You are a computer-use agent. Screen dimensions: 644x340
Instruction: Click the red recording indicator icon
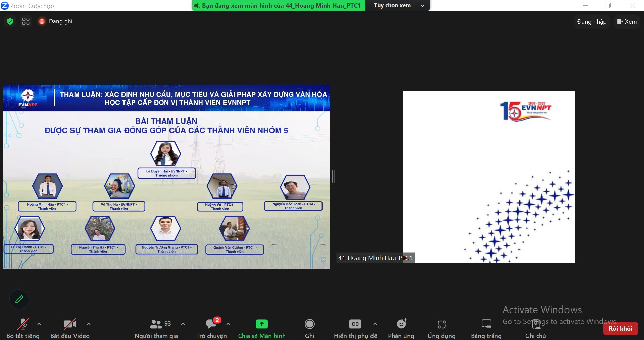42,21
